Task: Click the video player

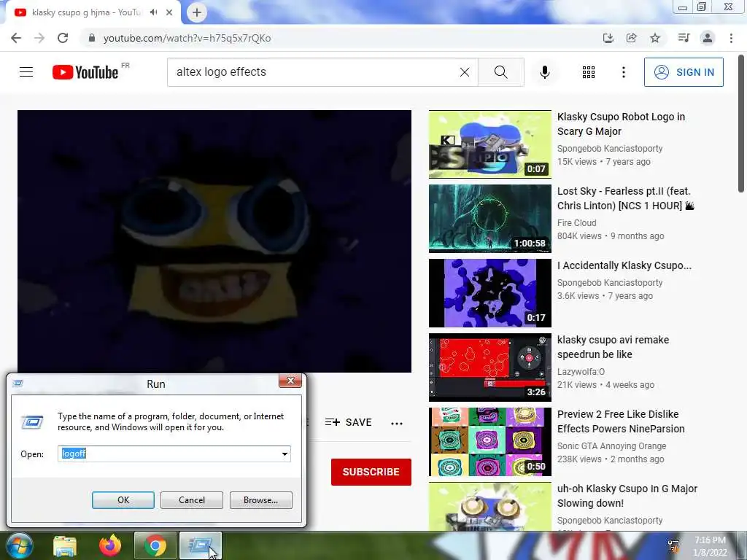Action: pos(214,241)
